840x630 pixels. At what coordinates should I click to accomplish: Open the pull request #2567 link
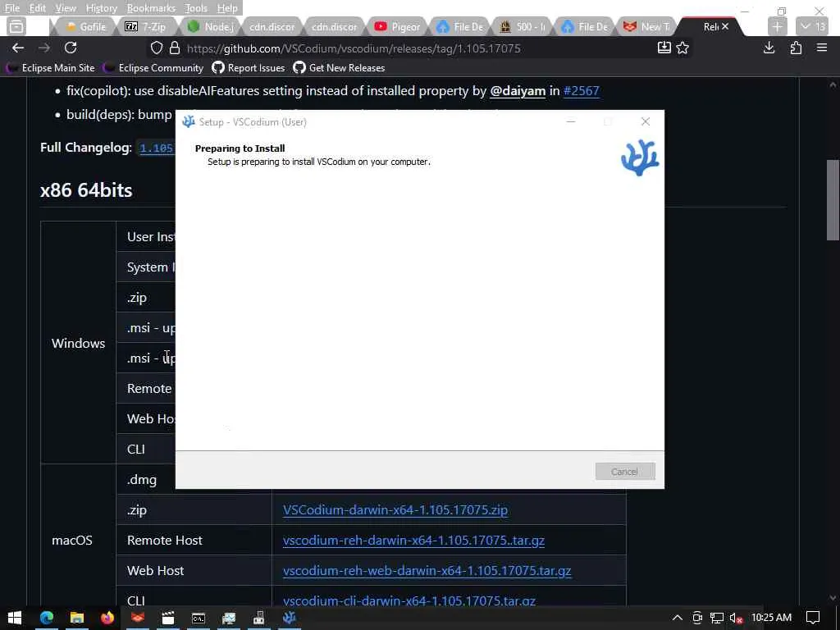(x=582, y=91)
